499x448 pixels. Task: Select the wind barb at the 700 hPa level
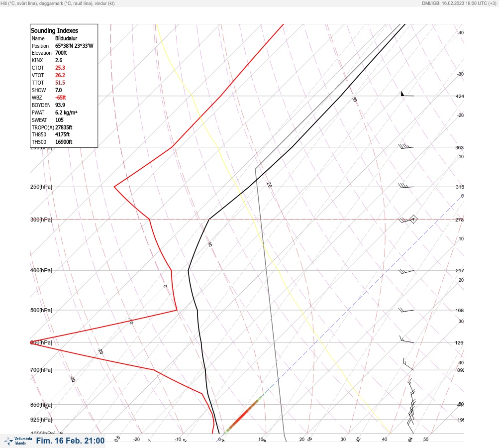coord(408,364)
